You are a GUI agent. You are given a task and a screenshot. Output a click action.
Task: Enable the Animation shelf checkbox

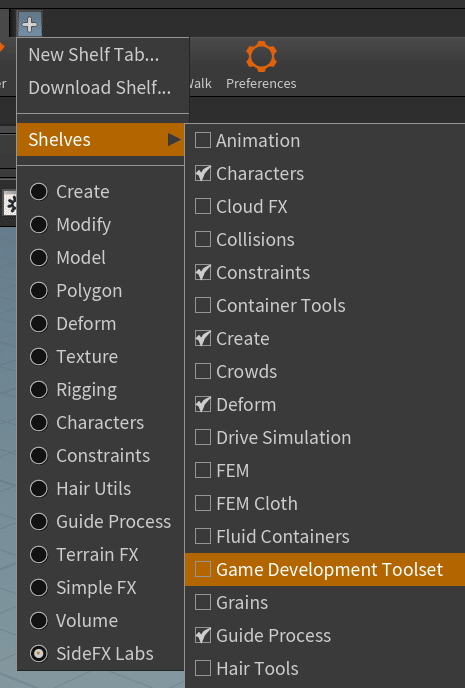click(203, 140)
